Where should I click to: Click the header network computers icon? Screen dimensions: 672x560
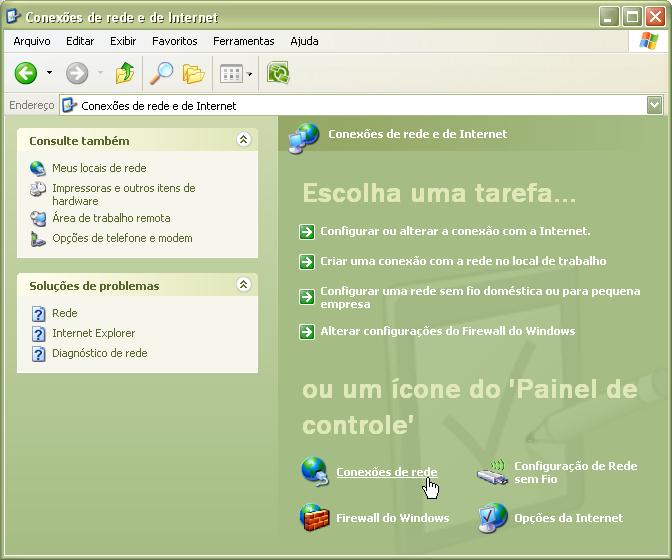coord(304,138)
